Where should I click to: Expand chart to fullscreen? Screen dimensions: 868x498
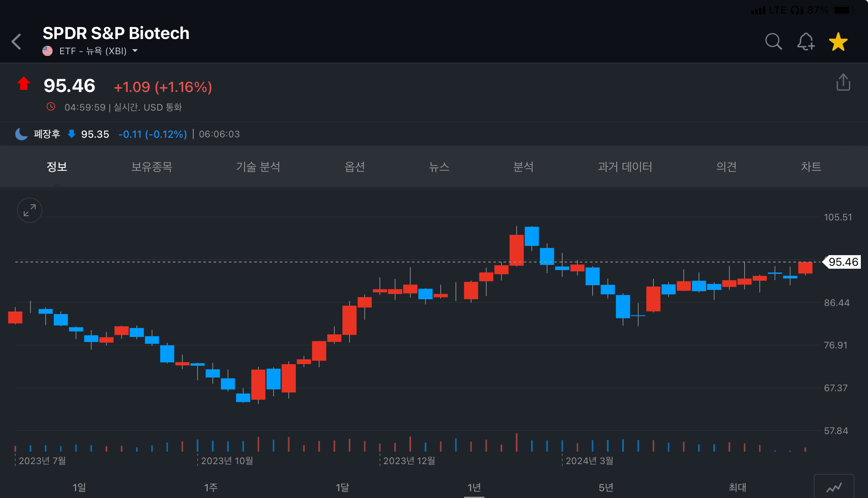tap(30, 210)
